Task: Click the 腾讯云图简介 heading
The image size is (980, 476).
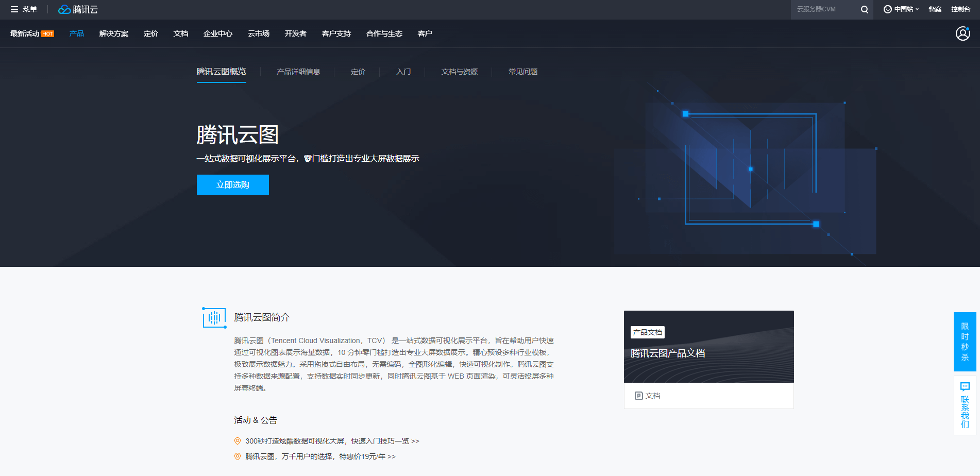Action: coord(262,317)
